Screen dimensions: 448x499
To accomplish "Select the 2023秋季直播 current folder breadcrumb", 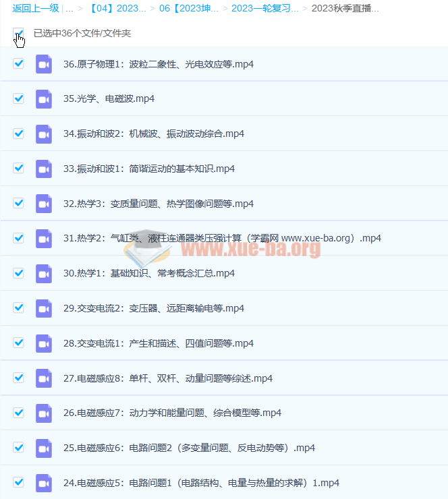I will click(x=345, y=9).
